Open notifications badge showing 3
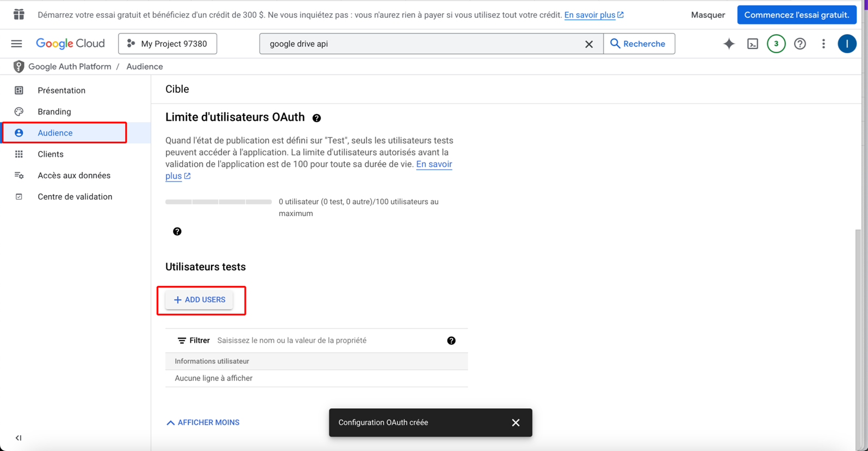 (776, 43)
